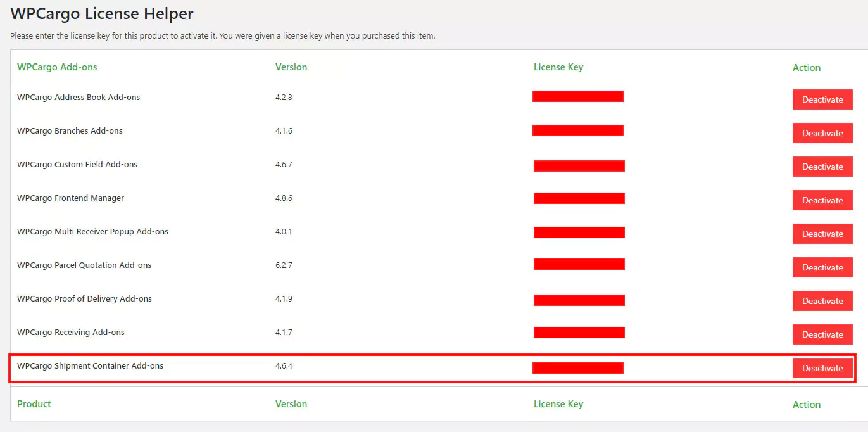
Task: Deactivate the Shipment Container Add-ons license
Action: (822, 368)
